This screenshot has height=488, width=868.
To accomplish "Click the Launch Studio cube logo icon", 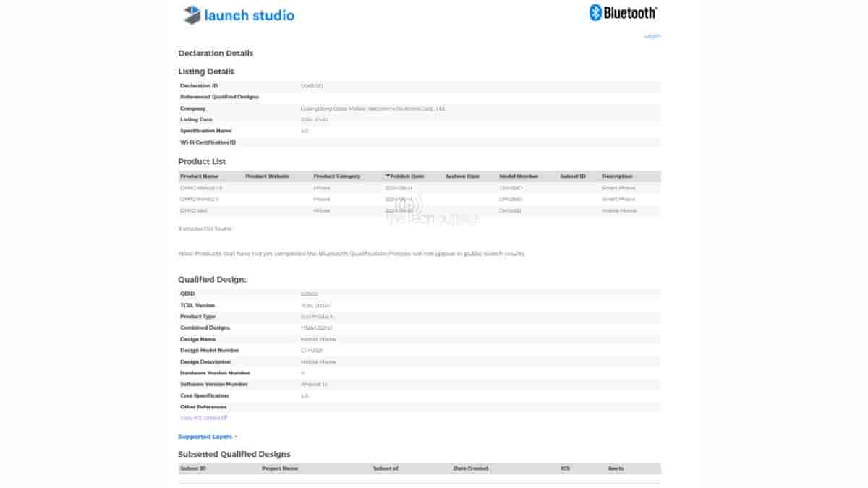I will (192, 14).
